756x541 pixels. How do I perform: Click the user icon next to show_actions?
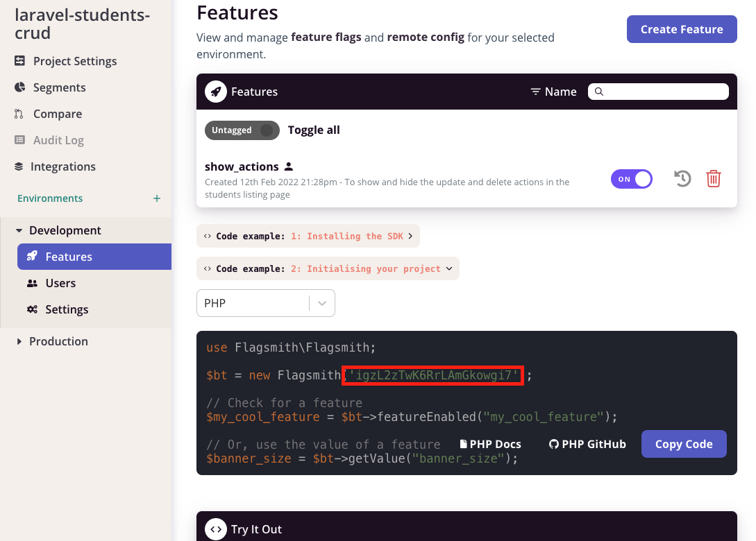pyautogui.click(x=289, y=166)
